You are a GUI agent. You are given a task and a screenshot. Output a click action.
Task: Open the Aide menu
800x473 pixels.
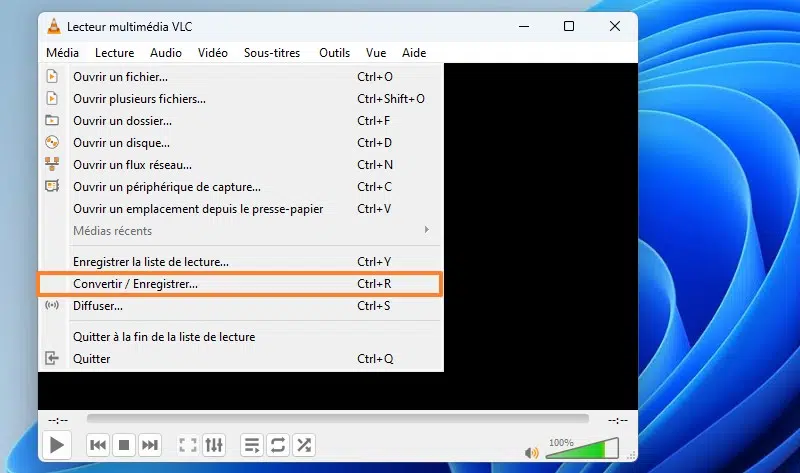coord(414,53)
